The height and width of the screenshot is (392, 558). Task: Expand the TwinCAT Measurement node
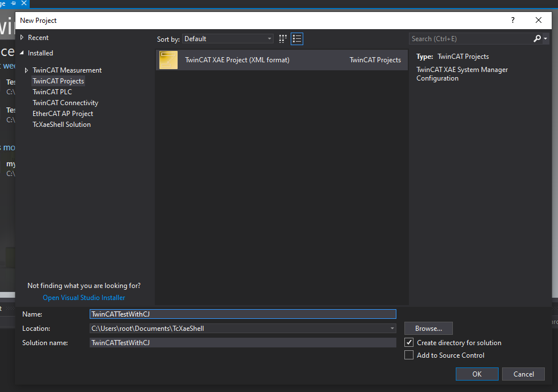[26, 70]
